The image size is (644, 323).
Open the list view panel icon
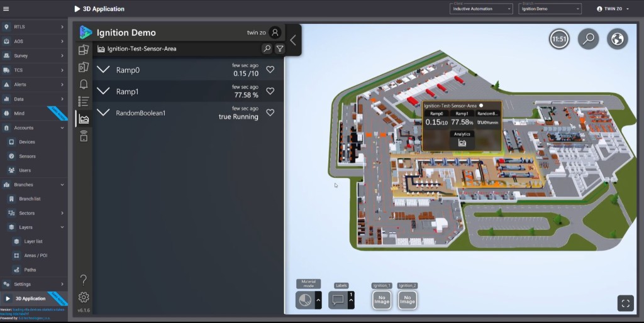click(84, 101)
